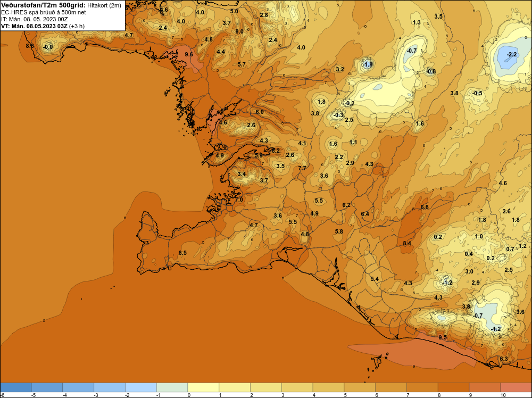Pick legend color band between -5 and -4
Screen dimensions: 532x398
click(47, 387)
